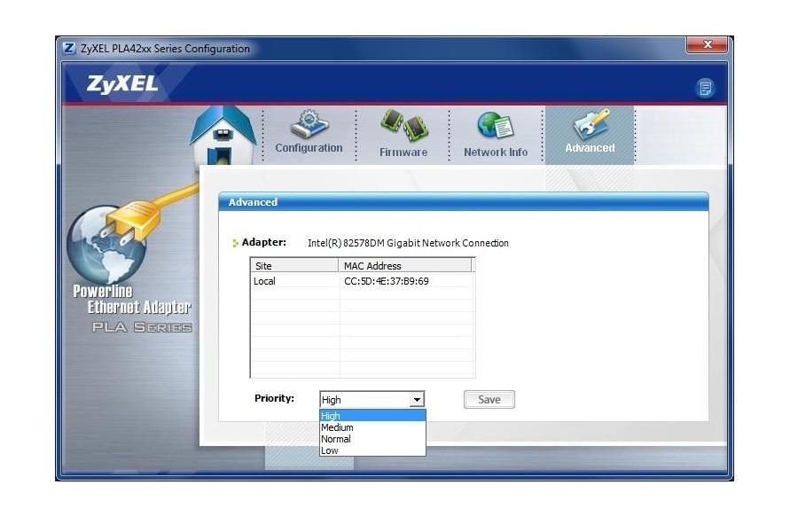Click the Configuration gear icon
798x532 pixels.
point(309,124)
